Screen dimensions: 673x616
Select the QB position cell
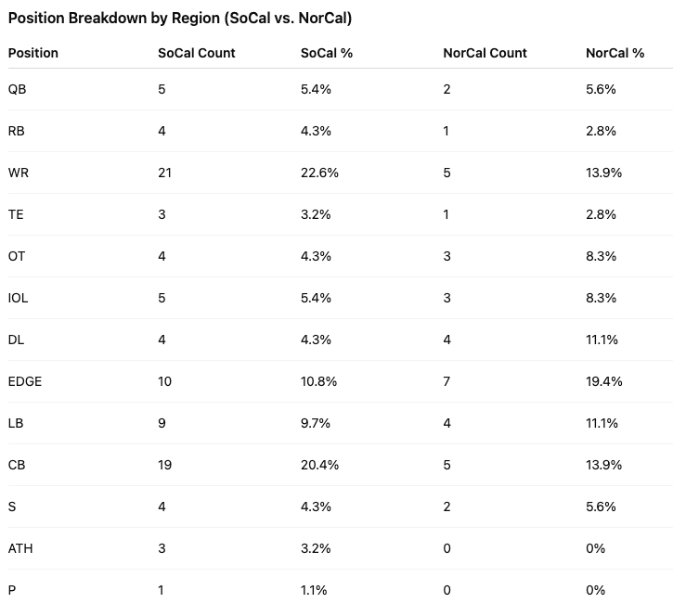[18, 89]
